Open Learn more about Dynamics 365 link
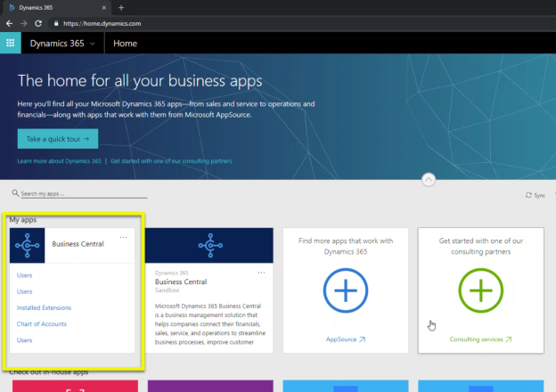Screen dimensions: 556x392 (59, 161)
